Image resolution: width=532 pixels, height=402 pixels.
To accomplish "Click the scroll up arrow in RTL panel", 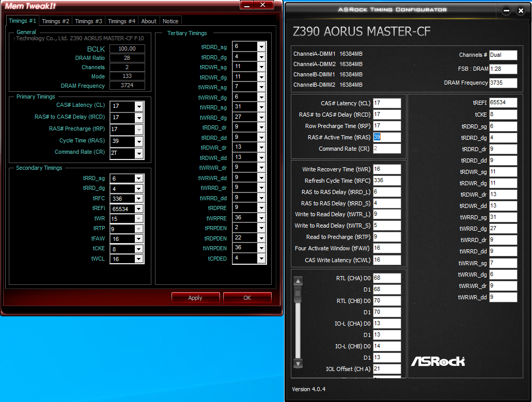I will 298,281.
